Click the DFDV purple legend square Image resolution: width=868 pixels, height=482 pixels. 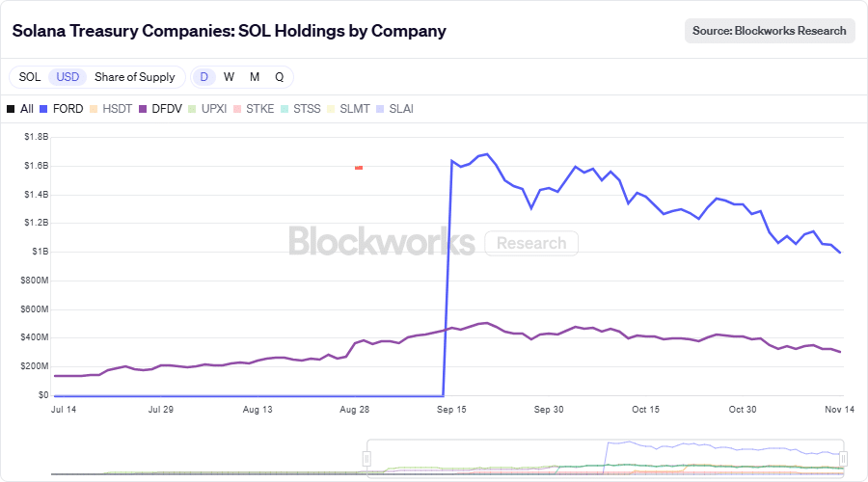143,109
